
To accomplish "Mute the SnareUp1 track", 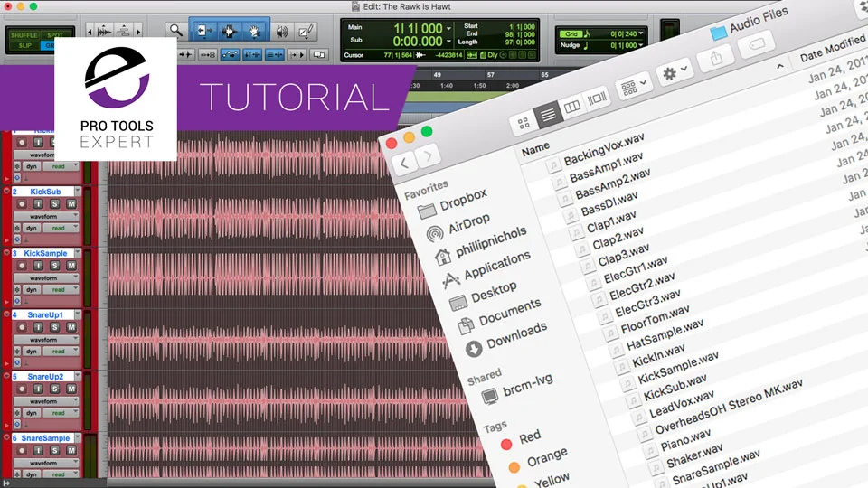I will pyautogui.click(x=71, y=327).
